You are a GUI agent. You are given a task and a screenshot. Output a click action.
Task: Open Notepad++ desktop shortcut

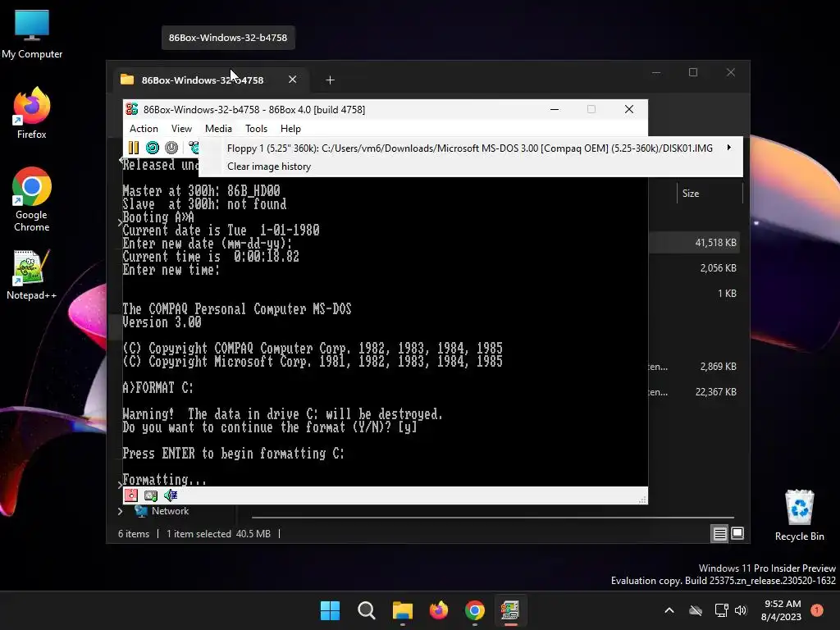pos(32,275)
